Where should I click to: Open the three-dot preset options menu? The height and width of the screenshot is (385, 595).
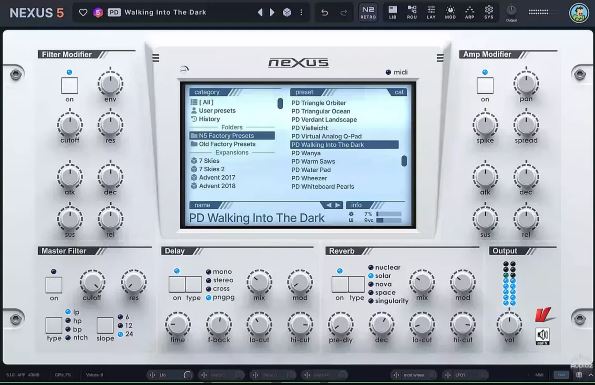pos(301,13)
